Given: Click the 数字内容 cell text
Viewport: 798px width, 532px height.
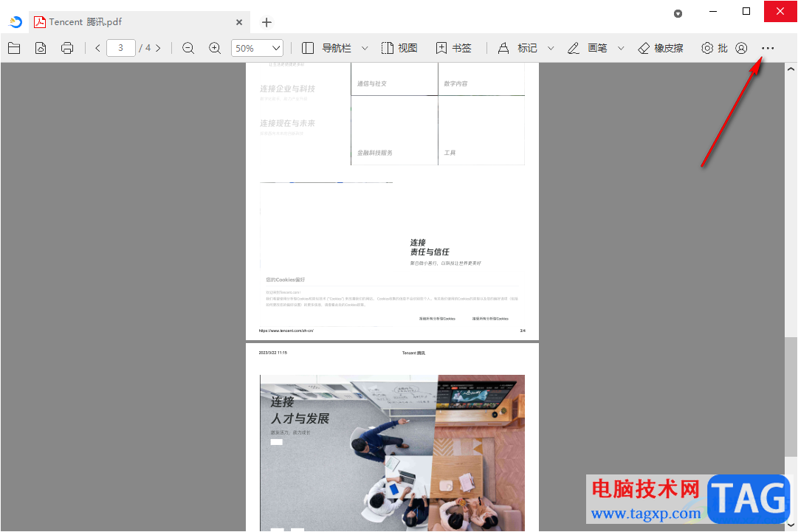Looking at the screenshot, I should tap(455, 83).
